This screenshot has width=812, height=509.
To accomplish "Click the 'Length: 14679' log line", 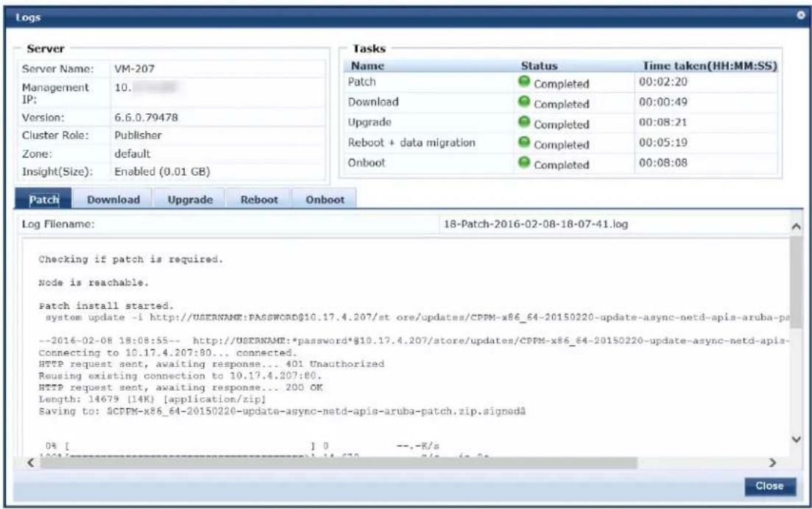I will tap(152, 399).
